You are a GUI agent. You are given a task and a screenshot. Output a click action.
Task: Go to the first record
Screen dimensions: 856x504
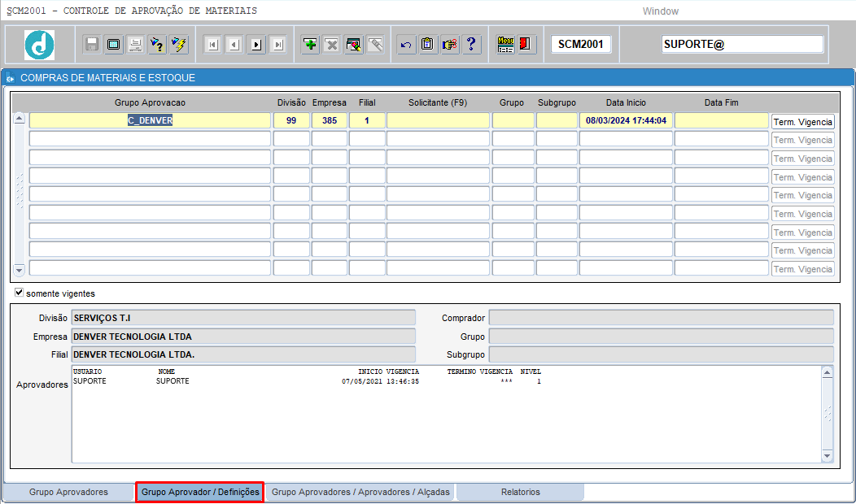212,44
